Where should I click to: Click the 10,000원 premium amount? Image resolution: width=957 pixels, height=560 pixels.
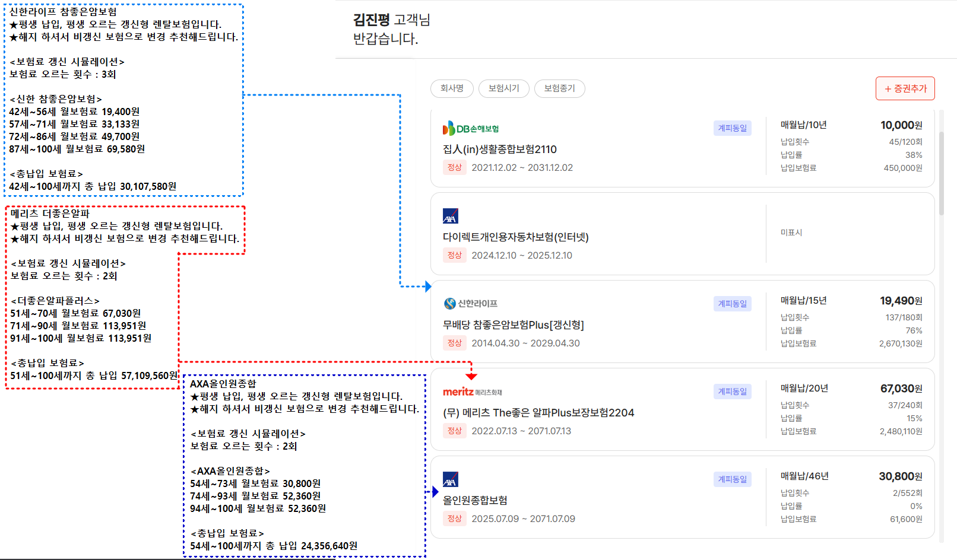coord(901,125)
